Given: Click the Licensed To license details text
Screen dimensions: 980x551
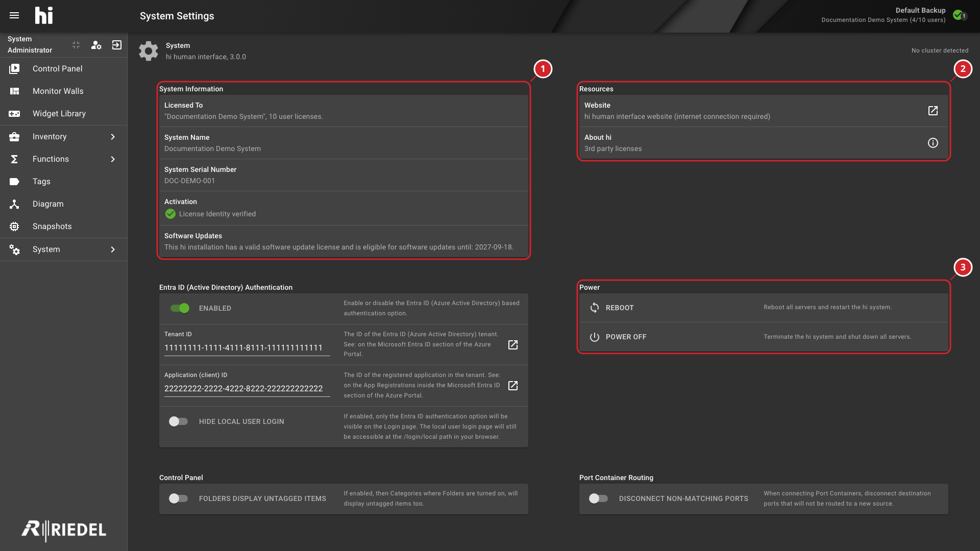Looking at the screenshot, I should pos(243,116).
